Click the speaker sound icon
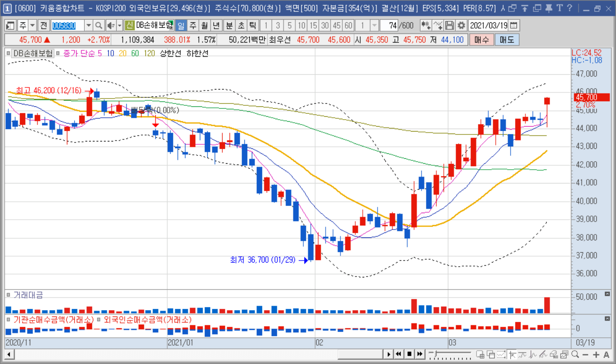616x364 pixels. pos(111,25)
